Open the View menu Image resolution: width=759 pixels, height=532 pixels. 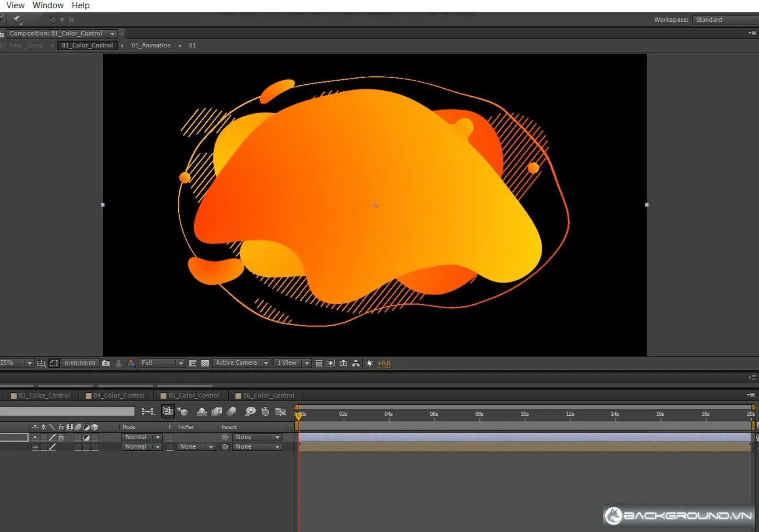click(15, 5)
